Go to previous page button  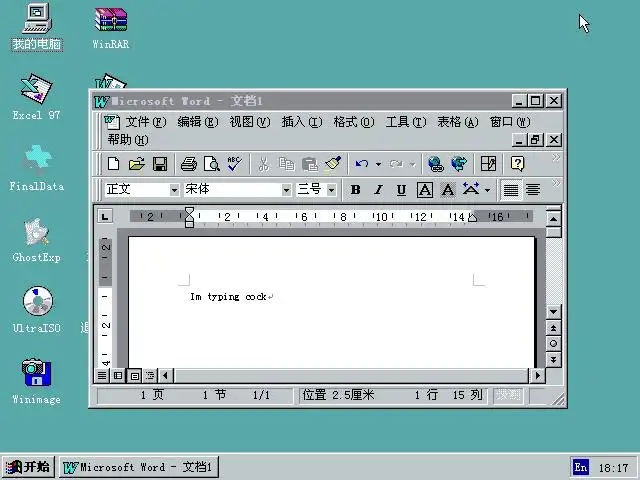(553, 328)
